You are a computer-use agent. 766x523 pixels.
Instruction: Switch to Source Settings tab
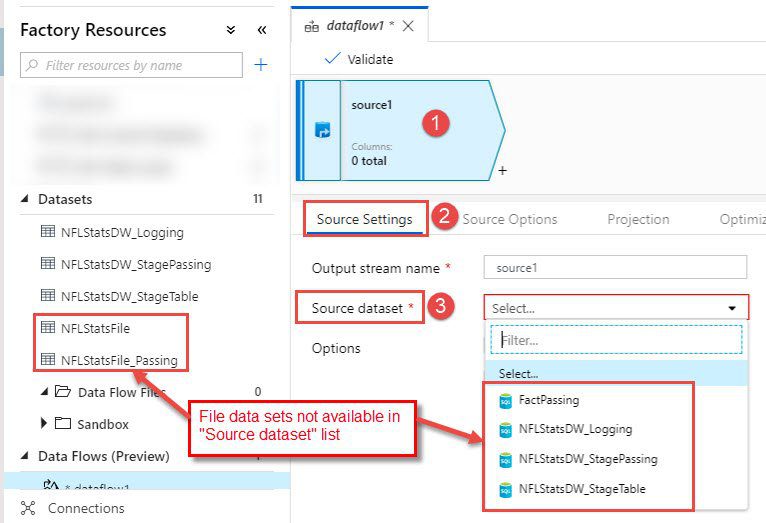tap(364, 219)
